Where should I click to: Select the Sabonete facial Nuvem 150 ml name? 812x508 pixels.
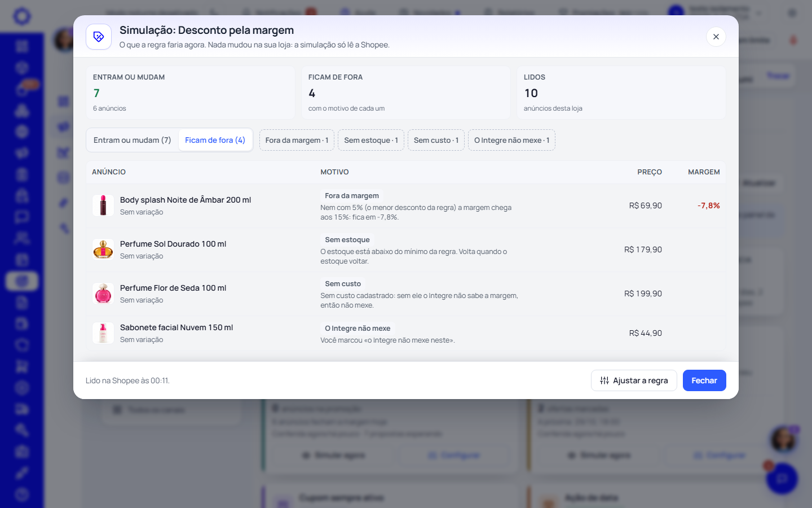(176, 327)
